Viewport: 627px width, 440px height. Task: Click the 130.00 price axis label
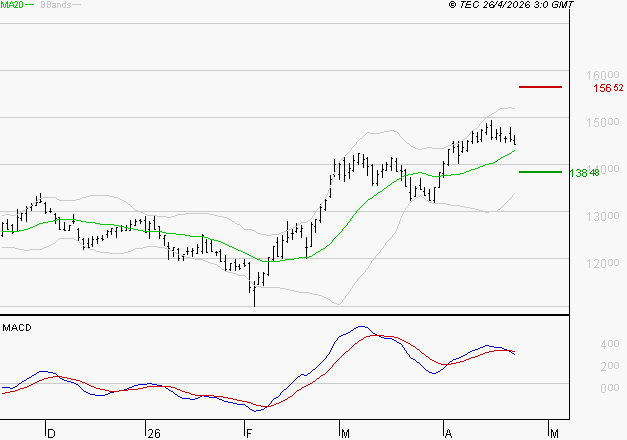click(603, 216)
